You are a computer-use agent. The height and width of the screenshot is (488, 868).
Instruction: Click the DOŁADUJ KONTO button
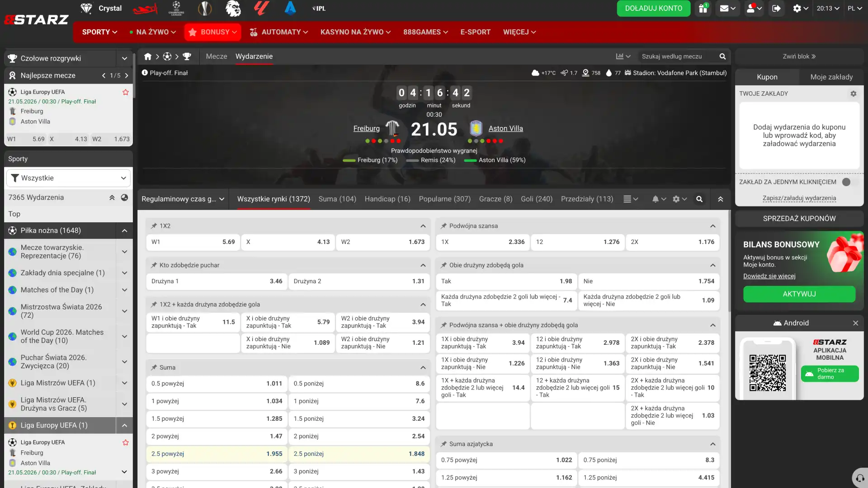point(654,9)
